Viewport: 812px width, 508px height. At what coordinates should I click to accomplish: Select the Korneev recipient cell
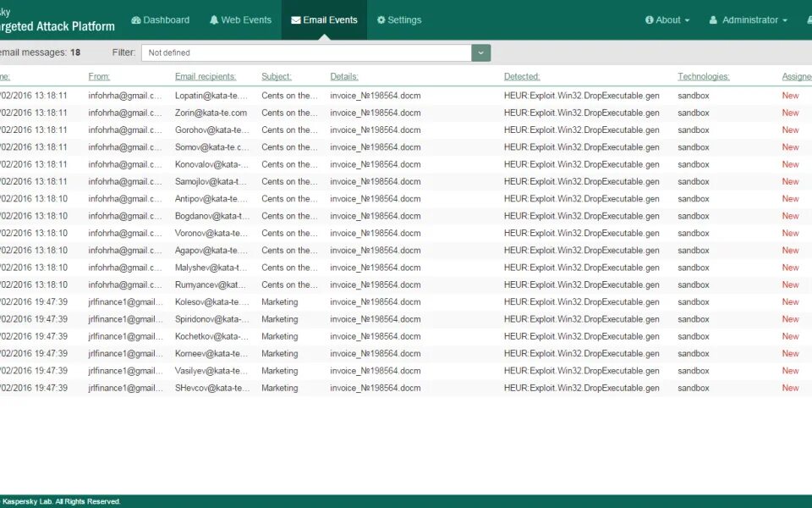pyautogui.click(x=211, y=354)
